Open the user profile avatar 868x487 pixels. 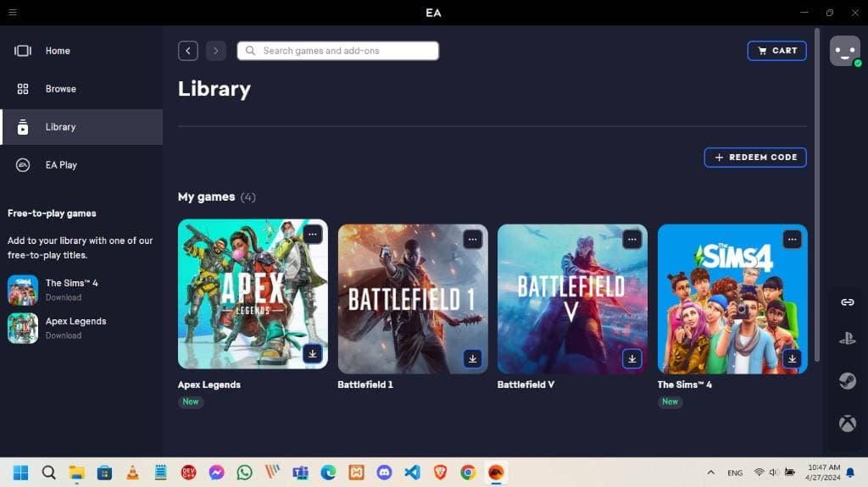pyautogui.click(x=845, y=51)
